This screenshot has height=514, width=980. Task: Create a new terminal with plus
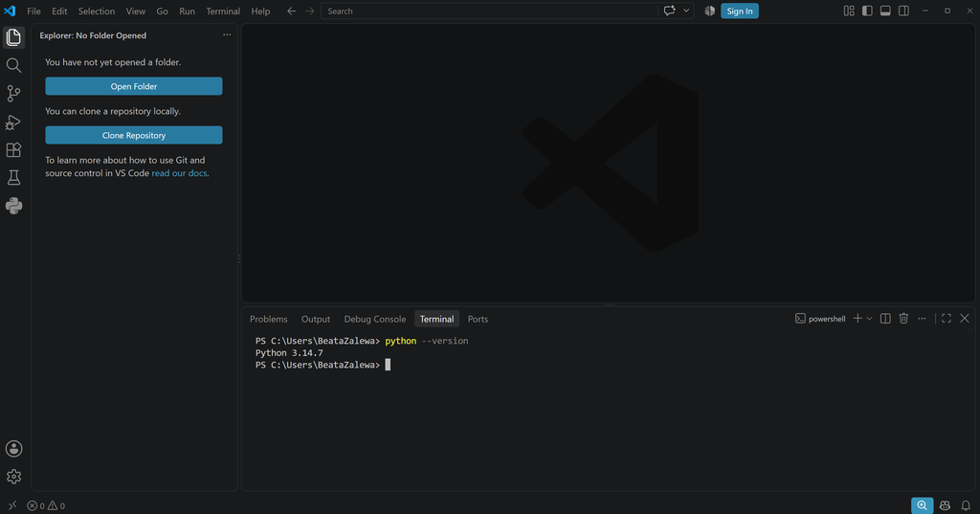click(857, 319)
